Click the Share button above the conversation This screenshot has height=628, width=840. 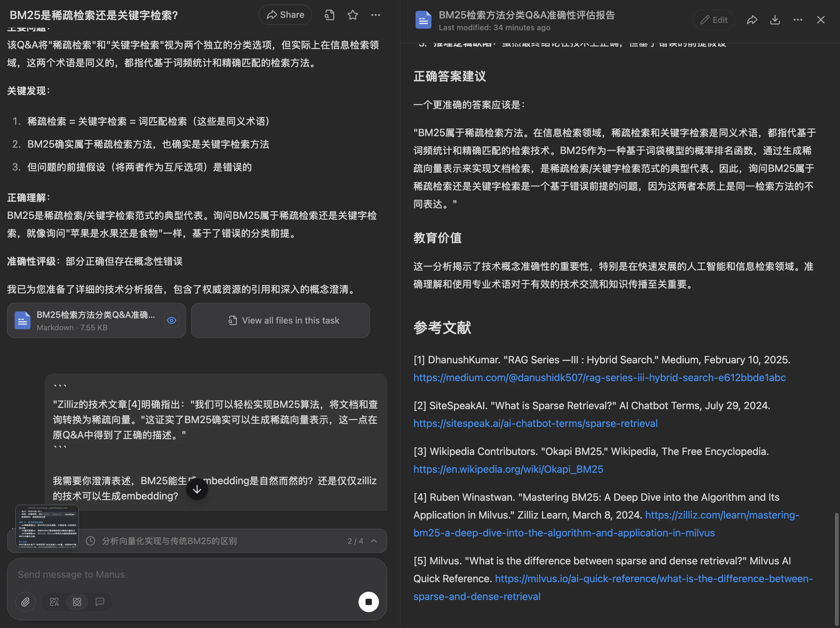[285, 14]
